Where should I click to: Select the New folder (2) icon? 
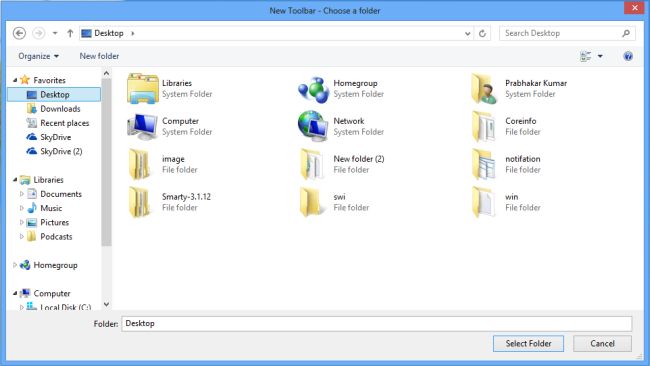312,164
